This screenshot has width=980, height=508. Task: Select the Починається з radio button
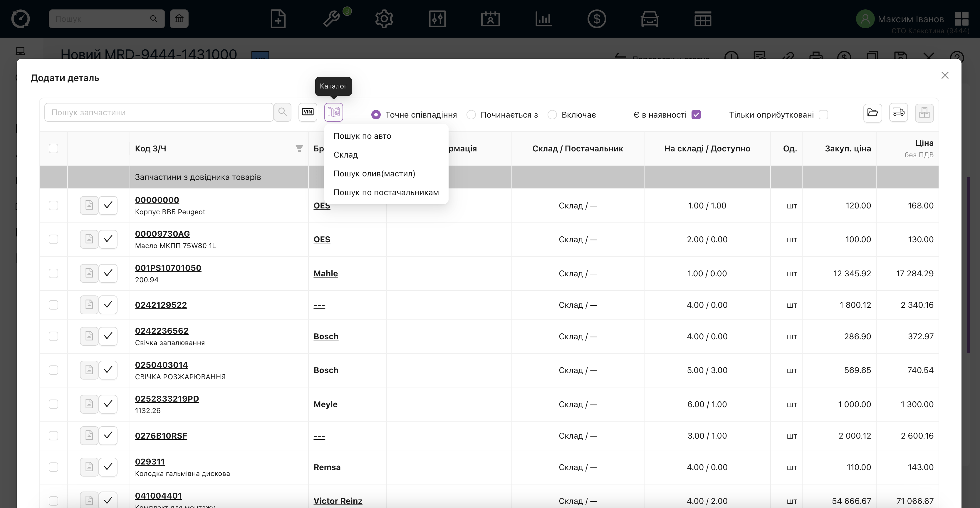pos(471,115)
